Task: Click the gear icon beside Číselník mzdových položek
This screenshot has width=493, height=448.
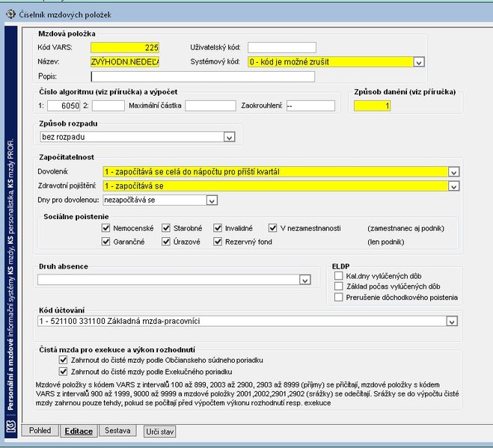Action: [x=10, y=14]
